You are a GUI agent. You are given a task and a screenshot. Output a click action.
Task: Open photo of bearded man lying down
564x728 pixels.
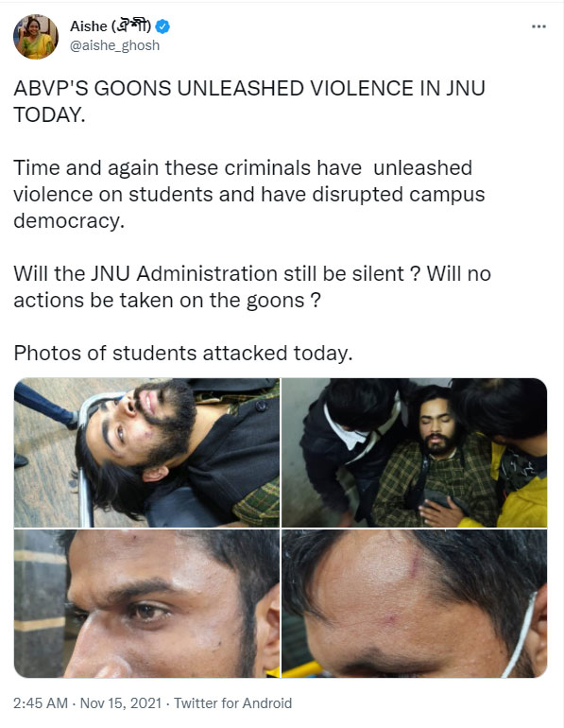(146, 453)
